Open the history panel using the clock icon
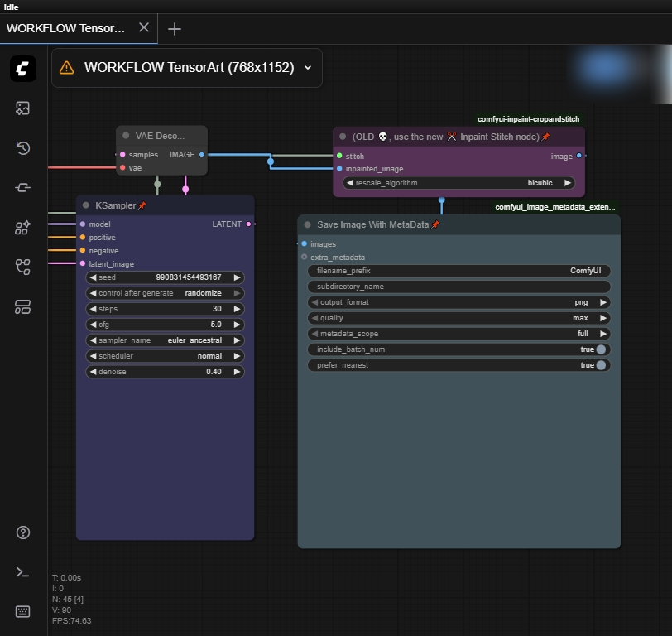672x636 pixels. pyautogui.click(x=22, y=148)
